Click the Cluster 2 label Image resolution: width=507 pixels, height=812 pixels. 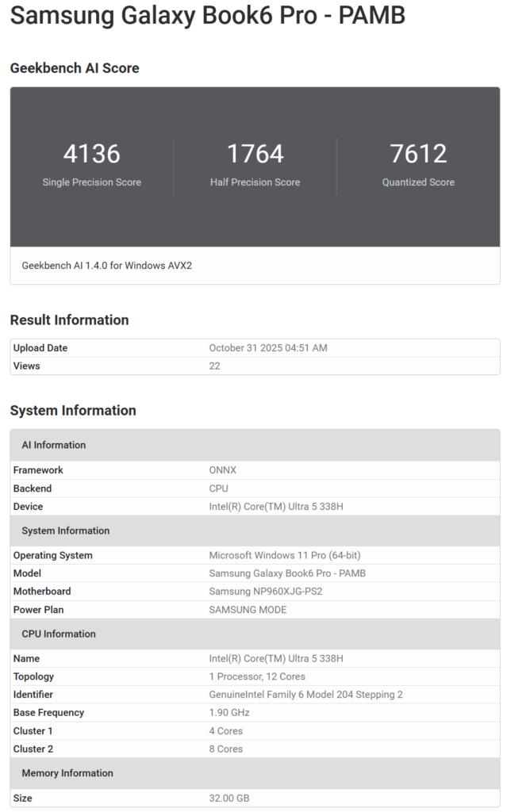point(33,749)
